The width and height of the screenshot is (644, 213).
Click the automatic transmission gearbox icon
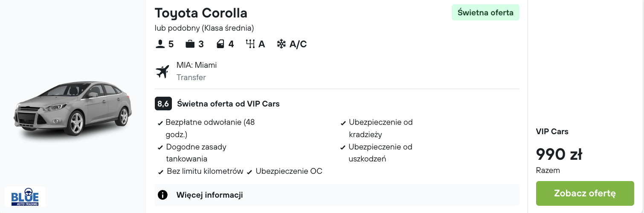250,44
